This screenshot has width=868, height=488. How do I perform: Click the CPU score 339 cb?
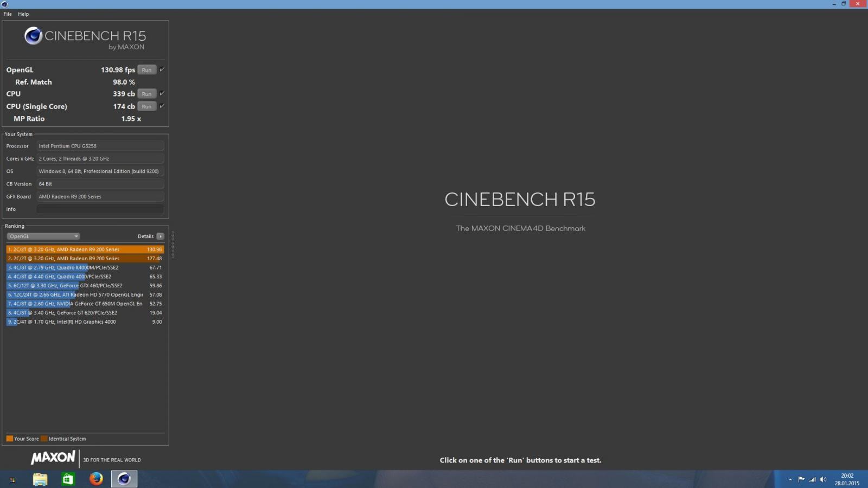coord(124,94)
